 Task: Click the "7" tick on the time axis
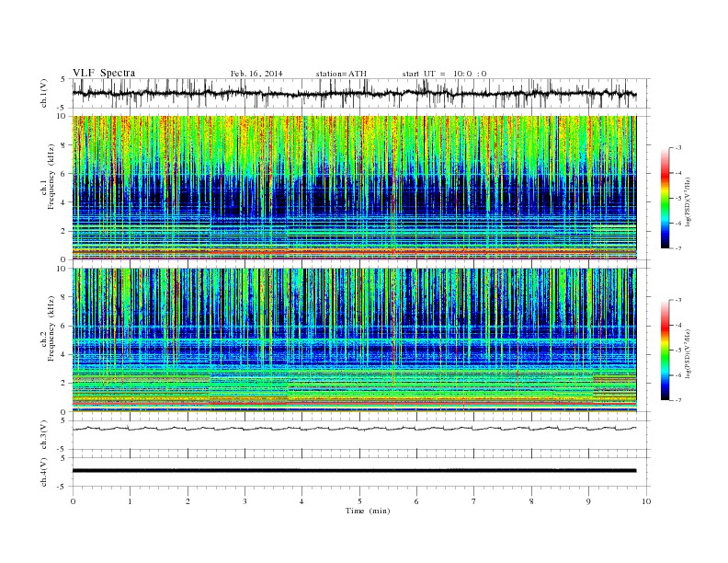[473, 501]
